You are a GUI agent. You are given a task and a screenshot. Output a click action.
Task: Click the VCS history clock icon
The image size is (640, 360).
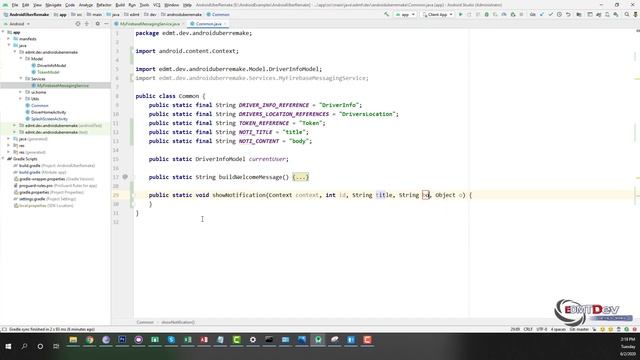559,14
